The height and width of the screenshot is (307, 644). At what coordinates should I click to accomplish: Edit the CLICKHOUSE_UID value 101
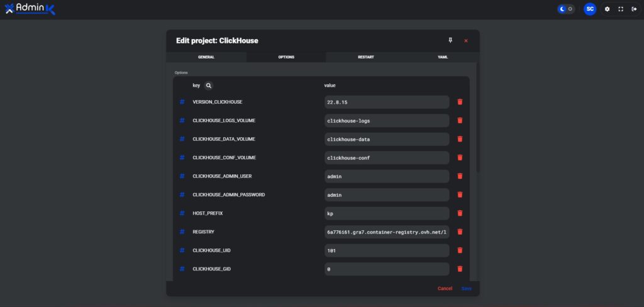point(387,250)
